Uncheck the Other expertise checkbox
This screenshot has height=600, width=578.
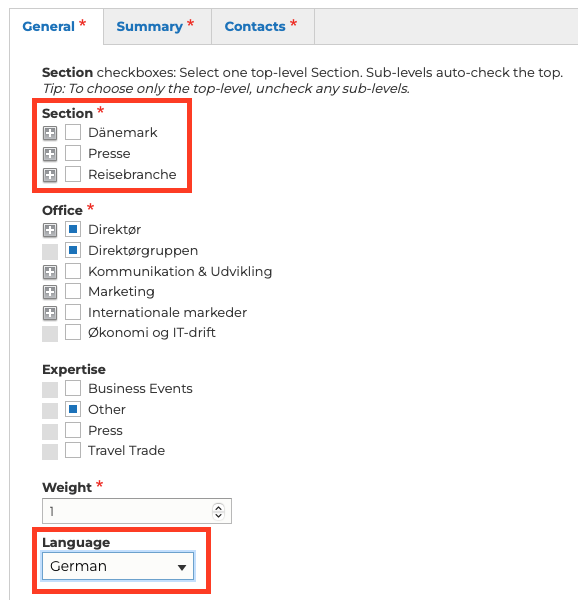[73, 409]
